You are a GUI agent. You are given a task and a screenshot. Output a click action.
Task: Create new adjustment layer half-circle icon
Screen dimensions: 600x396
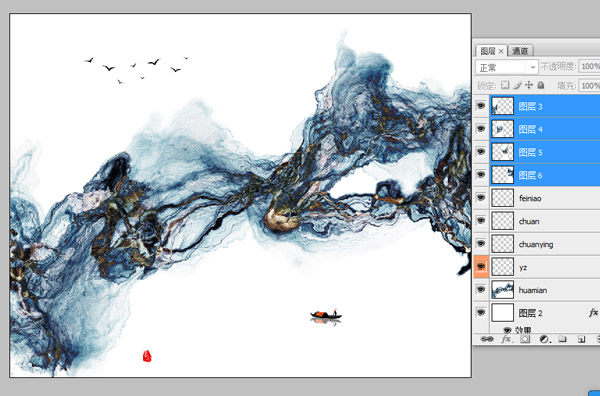tap(544, 339)
